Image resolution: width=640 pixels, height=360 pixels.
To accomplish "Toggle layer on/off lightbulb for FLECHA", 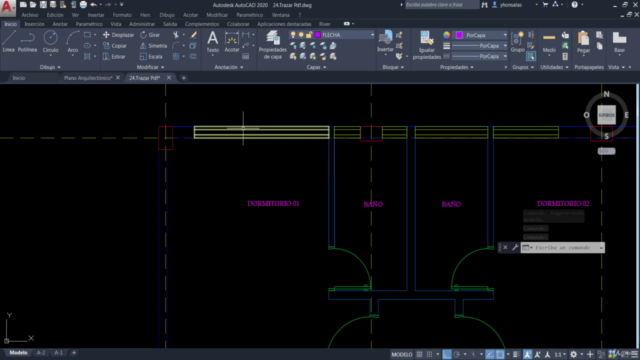I will tap(293, 35).
